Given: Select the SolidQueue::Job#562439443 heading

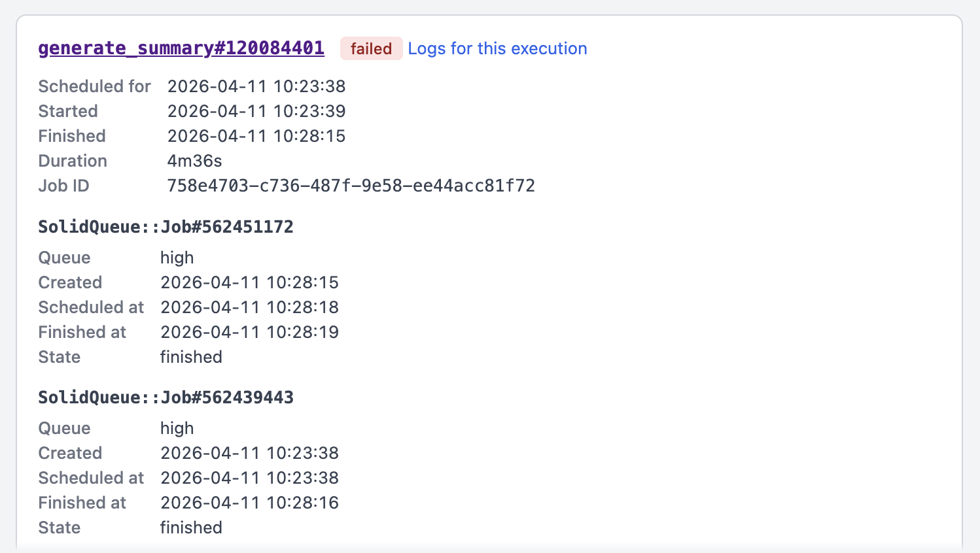Looking at the screenshot, I should [166, 397].
